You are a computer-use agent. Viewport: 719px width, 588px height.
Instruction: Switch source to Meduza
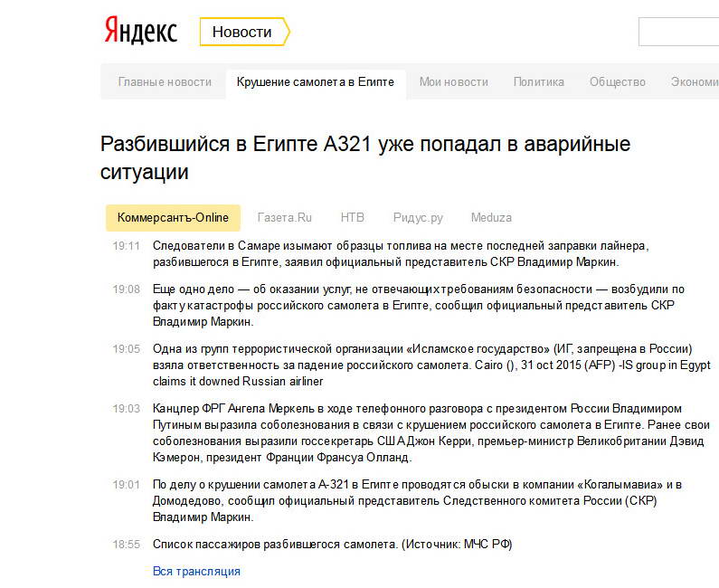[x=491, y=217]
